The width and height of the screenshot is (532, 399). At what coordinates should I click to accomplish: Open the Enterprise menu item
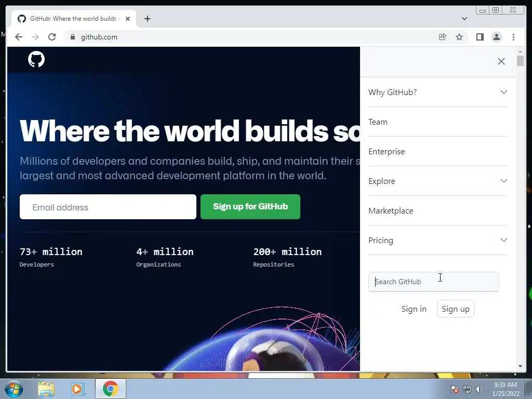[437, 151]
